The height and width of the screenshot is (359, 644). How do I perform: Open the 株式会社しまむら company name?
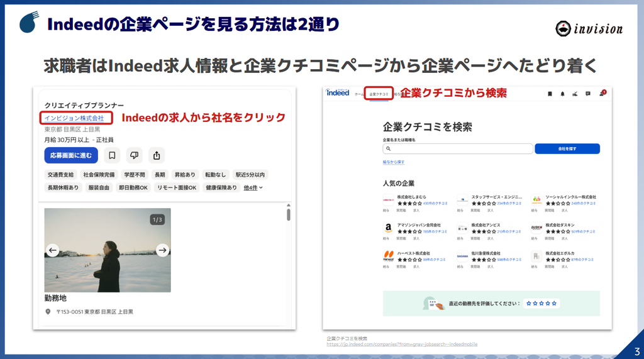point(411,197)
